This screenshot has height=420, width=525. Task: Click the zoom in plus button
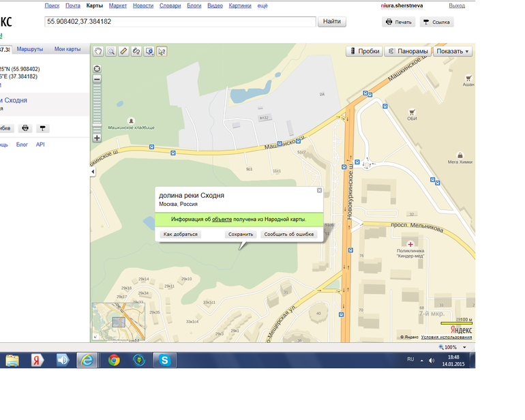pos(97,138)
